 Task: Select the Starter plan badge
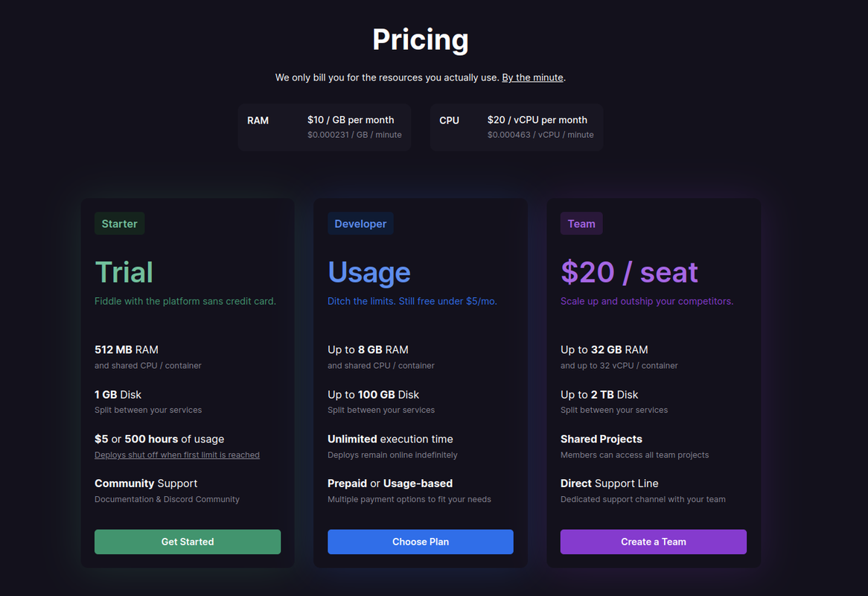119,223
